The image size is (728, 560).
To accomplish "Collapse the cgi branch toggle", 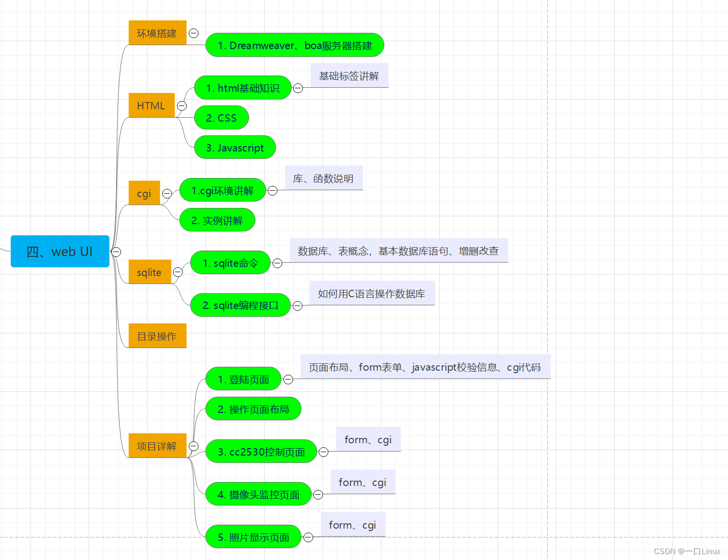I will [x=167, y=194].
